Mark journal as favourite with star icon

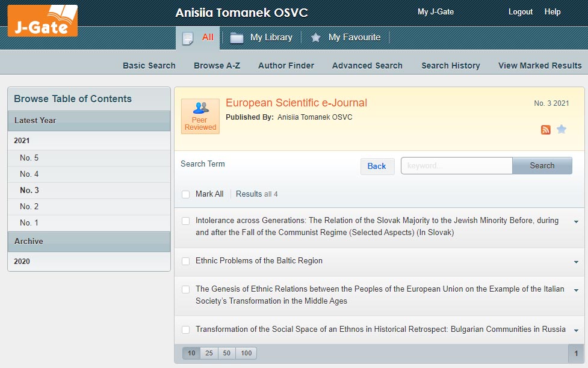click(562, 129)
